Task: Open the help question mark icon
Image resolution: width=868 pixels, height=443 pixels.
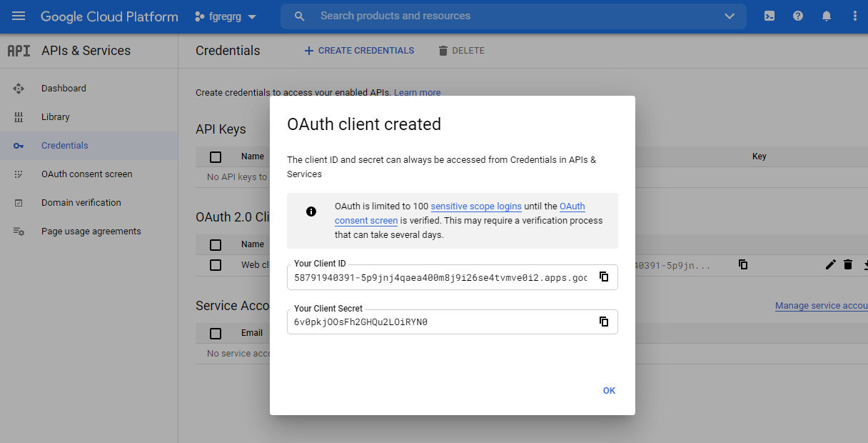Action: (798, 16)
